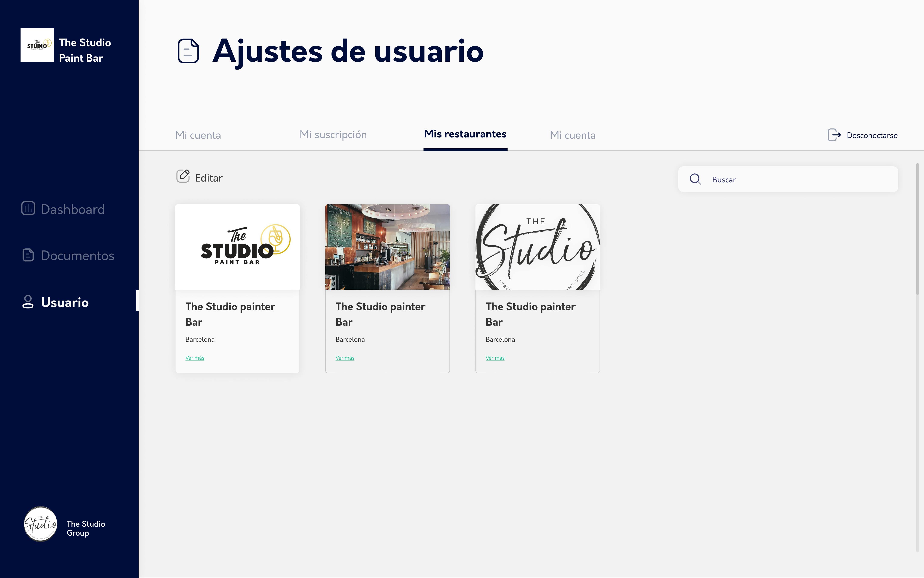The height and width of the screenshot is (578, 924).
Task: Click the pencil edit icon
Action: [183, 176]
